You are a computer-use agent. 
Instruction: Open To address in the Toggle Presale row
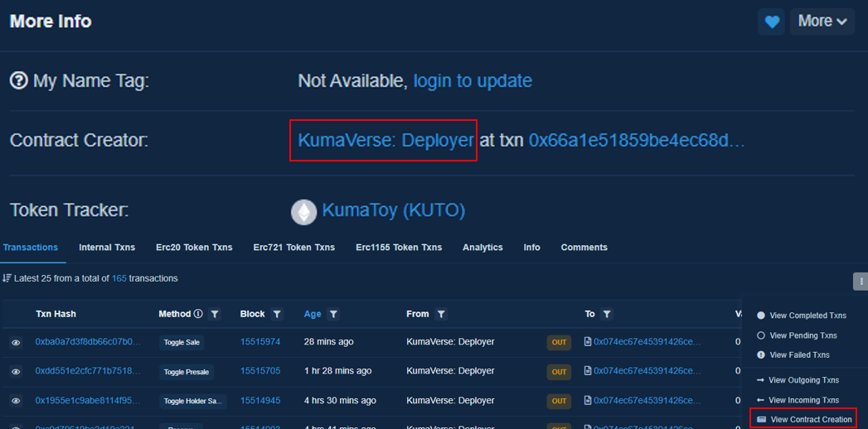tap(647, 371)
